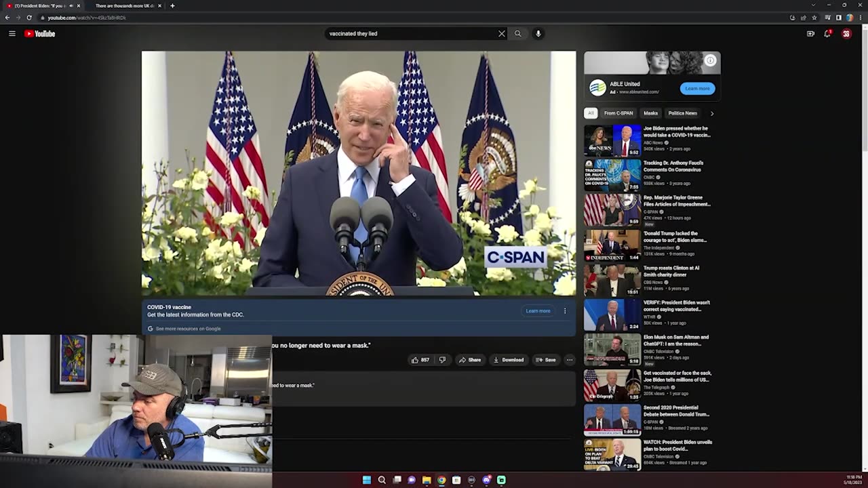Image resolution: width=868 pixels, height=488 pixels.
Task: Select the All filter chip
Action: (591, 113)
